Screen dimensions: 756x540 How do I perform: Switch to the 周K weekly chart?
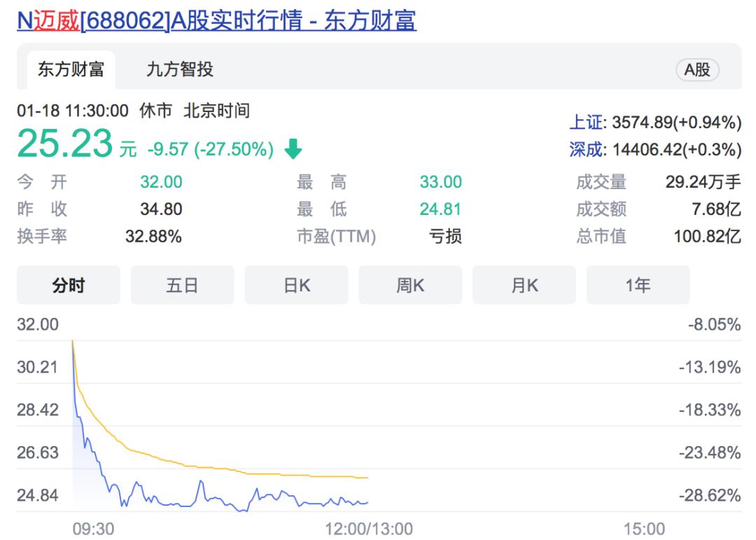click(410, 285)
